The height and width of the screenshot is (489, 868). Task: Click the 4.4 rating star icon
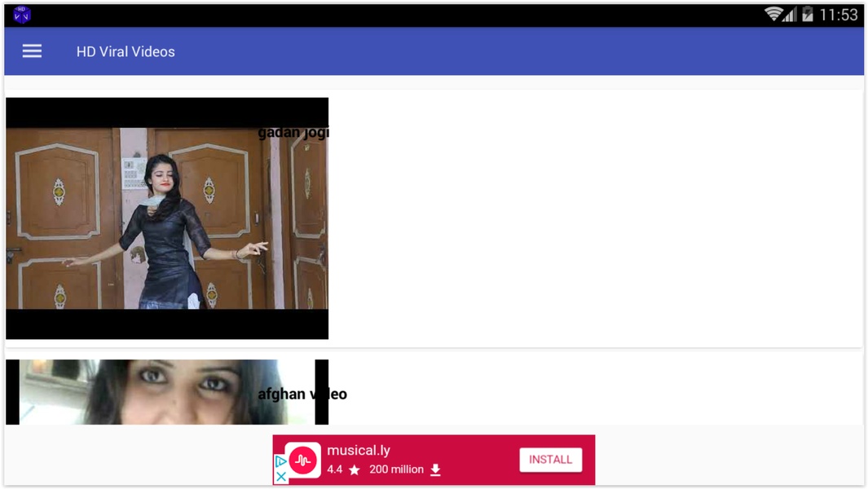coord(355,470)
